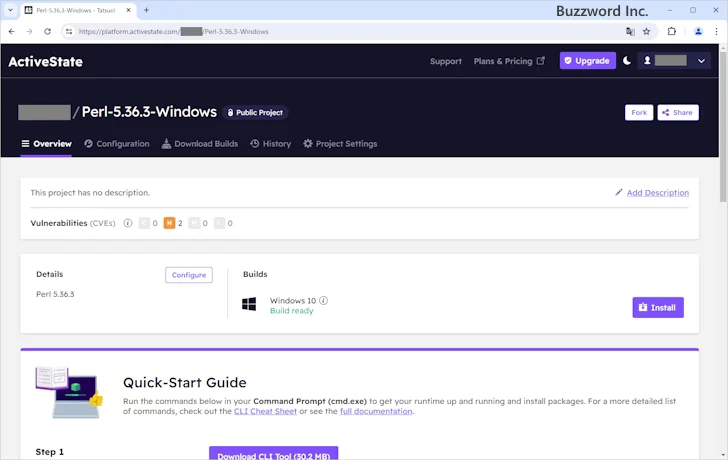Click the Perl 5.36.3 details text
The height and width of the screenshot is (460, 728).
coord(55,294)
